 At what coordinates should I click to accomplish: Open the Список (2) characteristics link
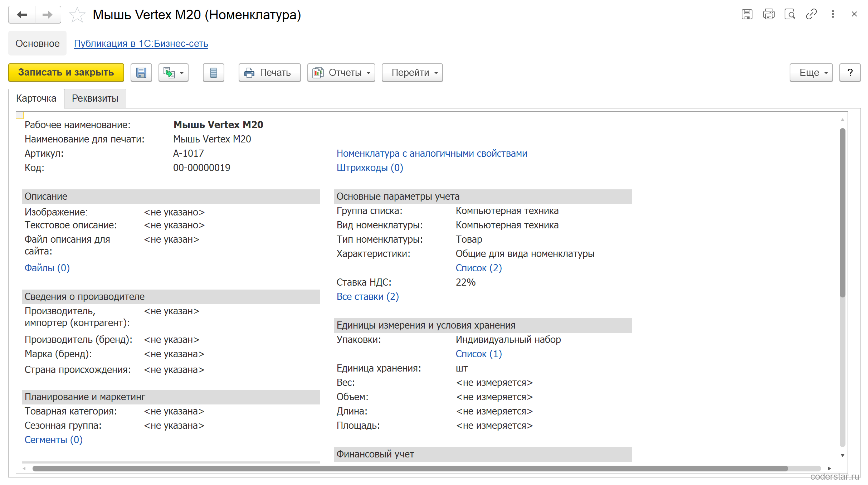pos(479,268)
